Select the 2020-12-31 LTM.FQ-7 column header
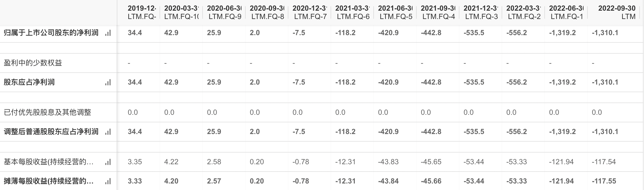This screenshot has width=644, height=190. pos(309,12)
